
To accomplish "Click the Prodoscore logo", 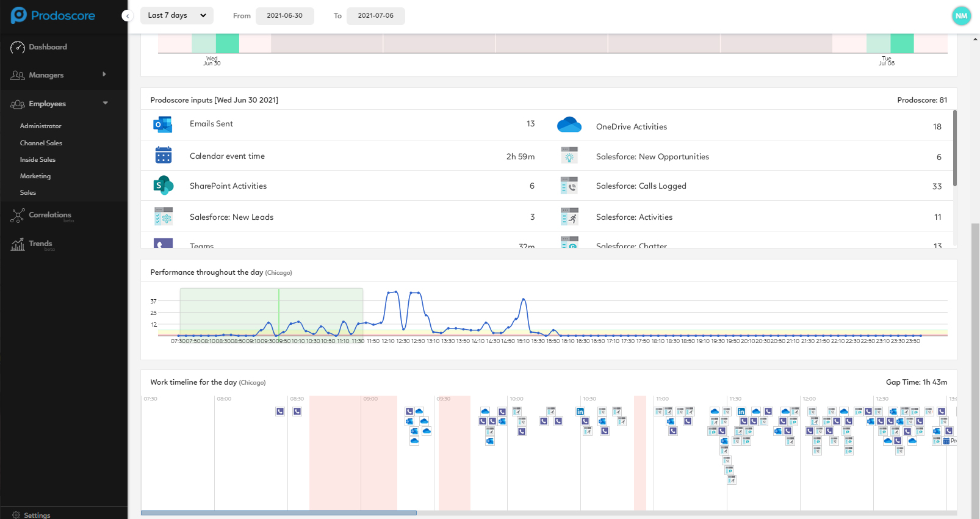I will click(x=53, y=15).
